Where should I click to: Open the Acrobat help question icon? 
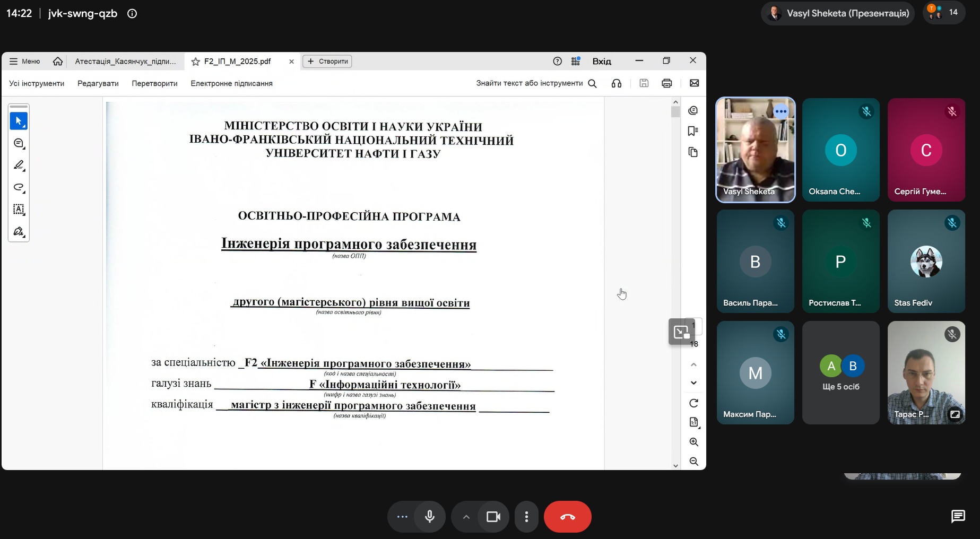point(557,62)
